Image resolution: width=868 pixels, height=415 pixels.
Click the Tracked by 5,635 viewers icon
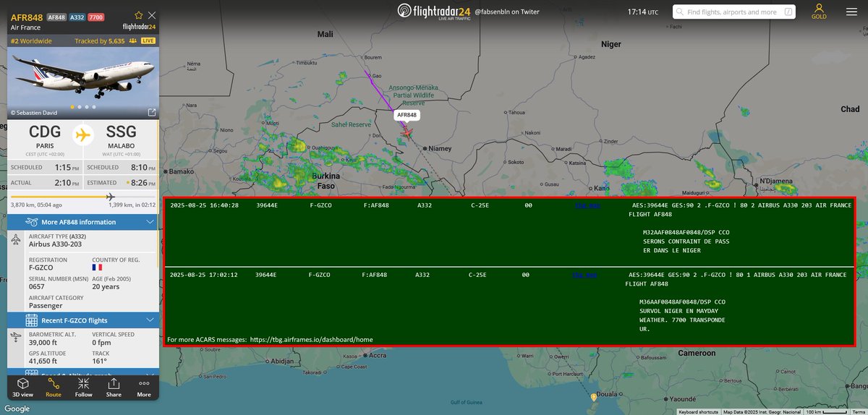[132, 41]
